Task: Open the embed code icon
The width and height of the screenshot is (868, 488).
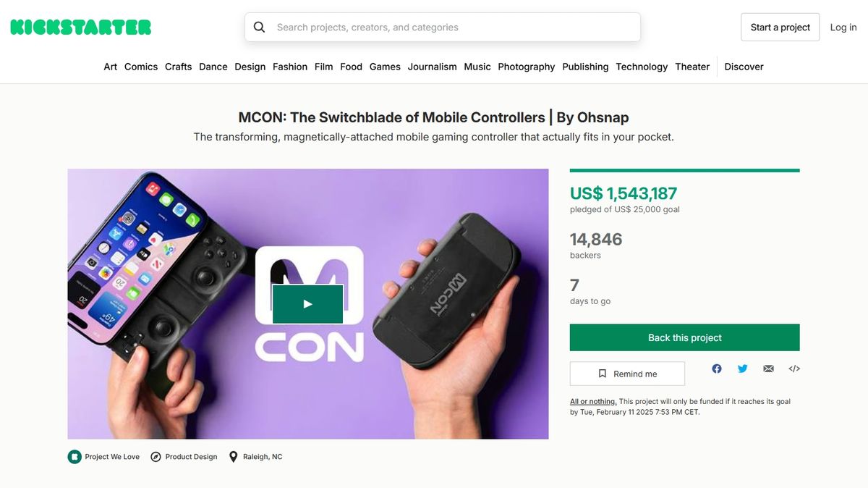Action: [x=794, y=369]
